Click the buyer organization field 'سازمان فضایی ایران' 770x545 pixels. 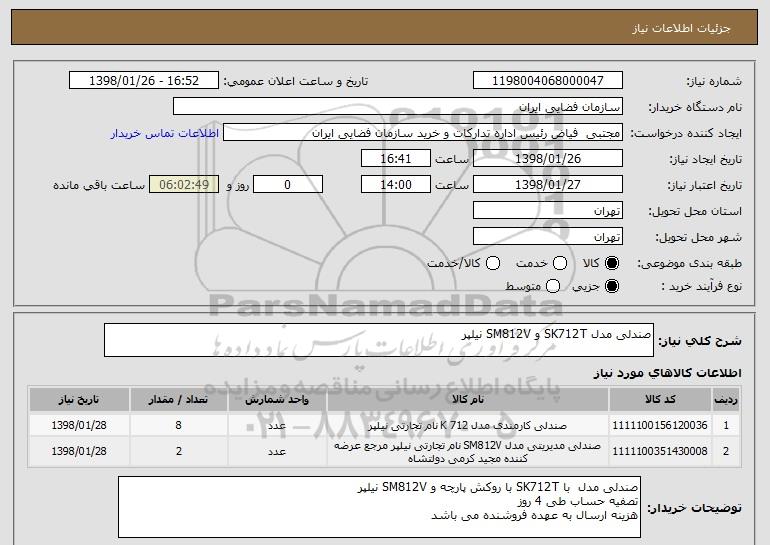click(x=398, y=106)
